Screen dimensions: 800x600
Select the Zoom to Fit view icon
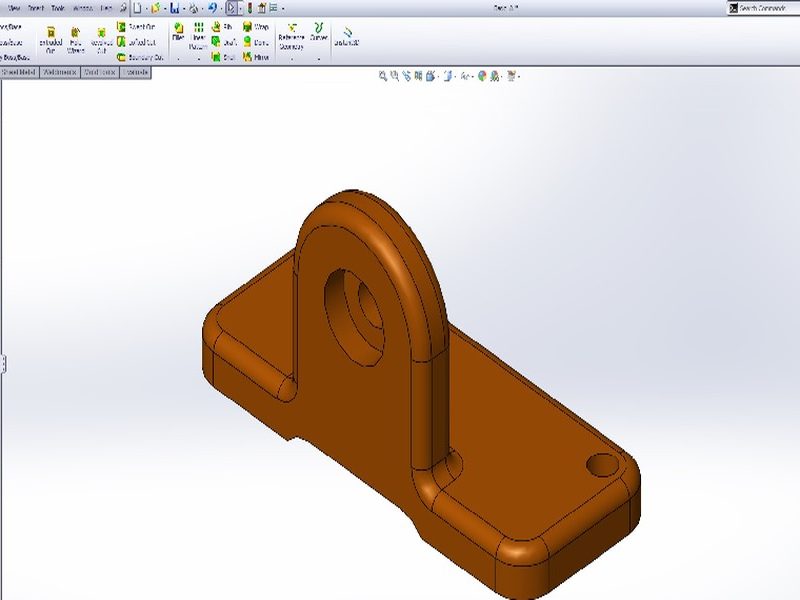coord(383,75)
